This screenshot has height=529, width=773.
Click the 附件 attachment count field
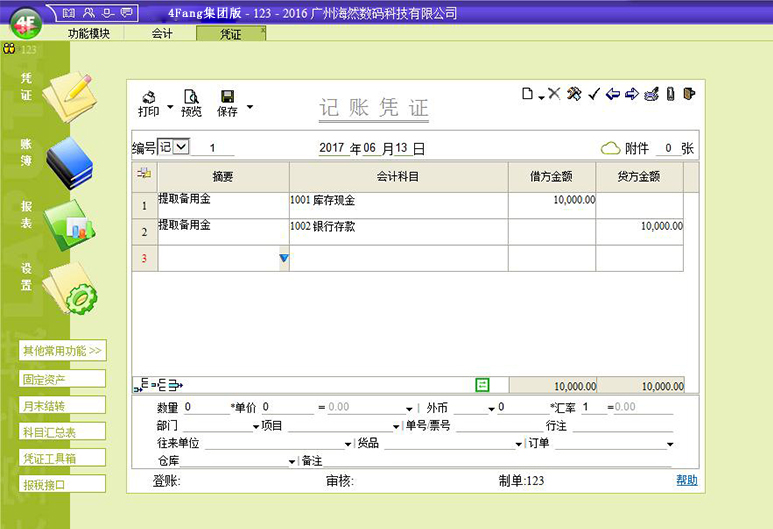(667, 148)
